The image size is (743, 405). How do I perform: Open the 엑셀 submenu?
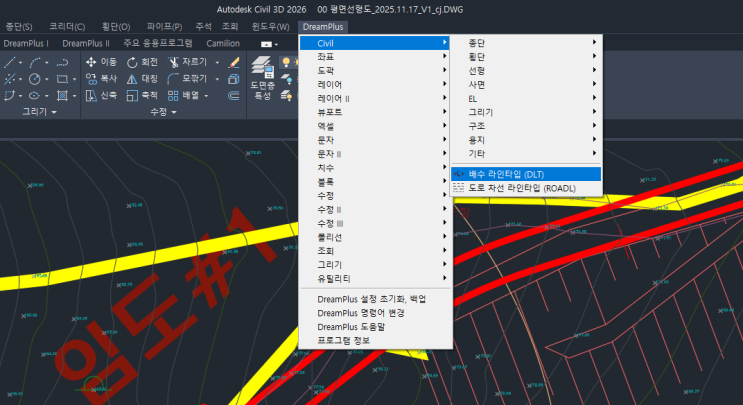pyautogui.click(x=375, y=126)
